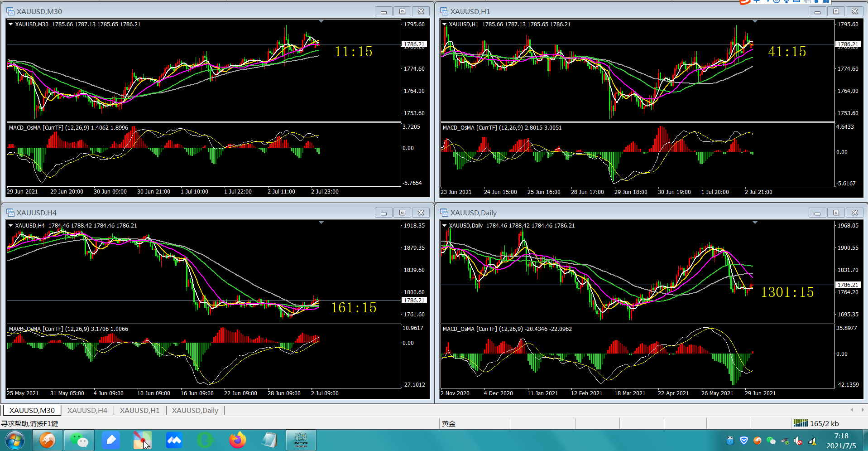Click the H4 chart shift marker triangle
This screenshot has height=451, width=868.
[x=321, y=223]
